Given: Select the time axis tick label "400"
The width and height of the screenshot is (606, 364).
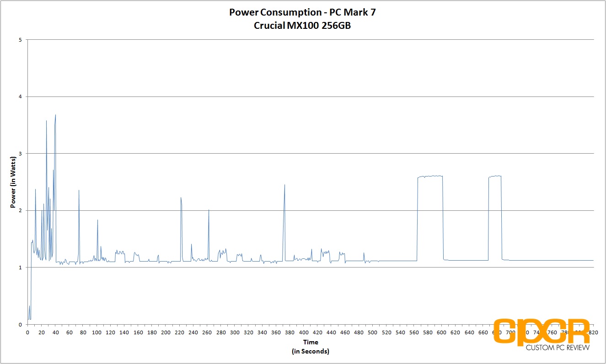Looking at the screenshot, I should point(304,332).
